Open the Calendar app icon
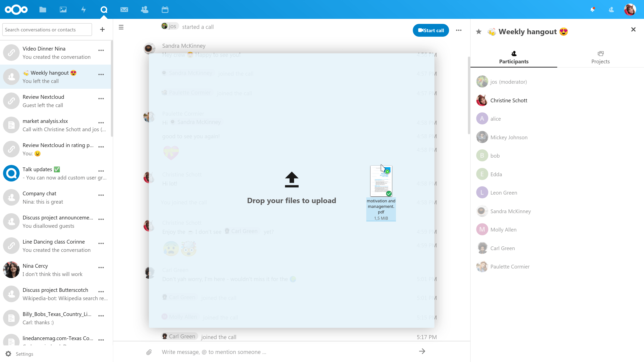Viewport: 644px width, 362px height. click(x=165, y=10)
